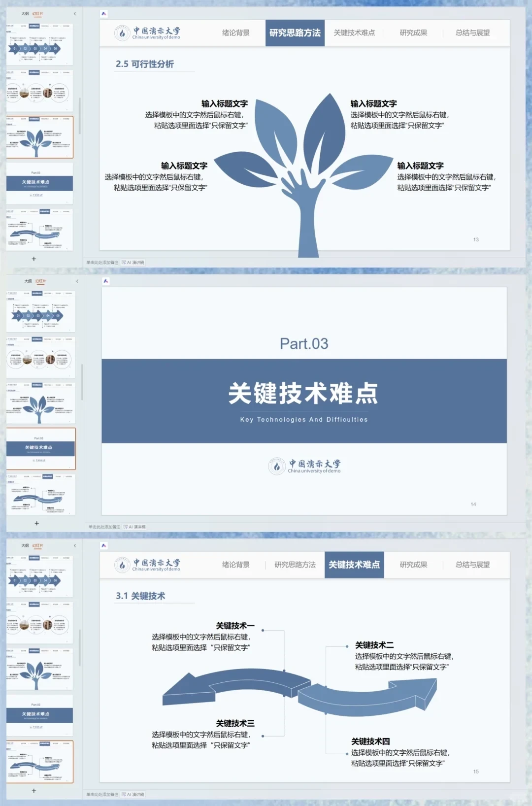Screen dimensions: 532x806
Task: Select the 关键技术二 label
Action: [374, 645]
